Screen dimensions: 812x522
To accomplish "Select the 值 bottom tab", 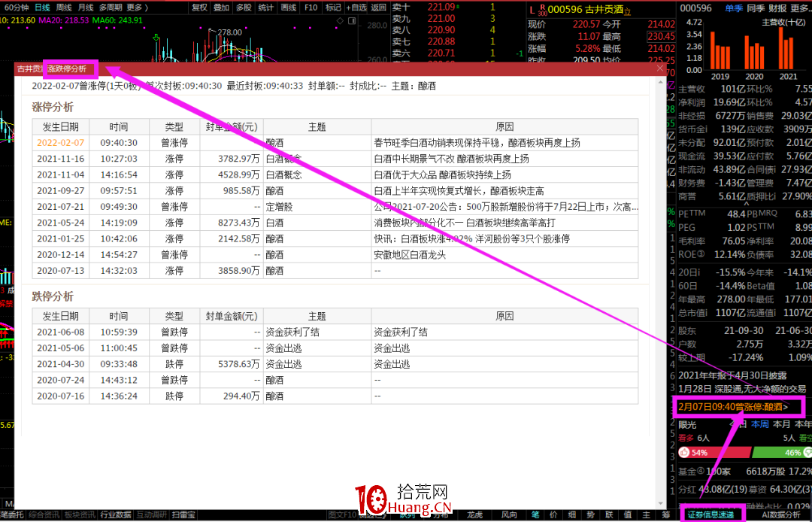I will (626, 514).
